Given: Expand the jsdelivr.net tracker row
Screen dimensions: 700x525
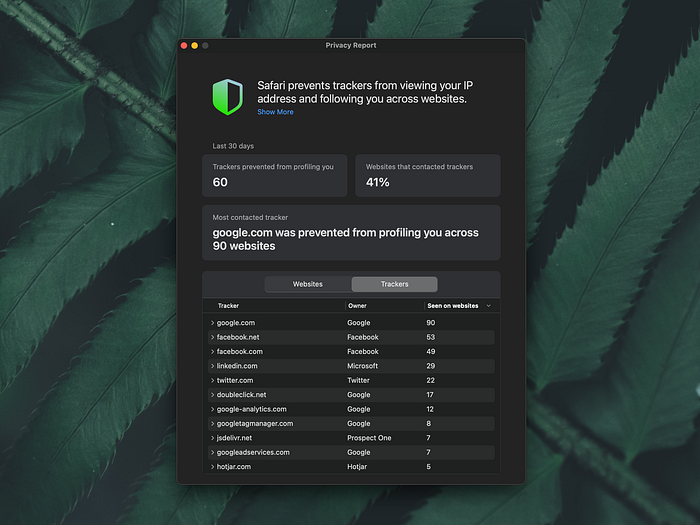Looking at the screenshot, I should [x=212, y=438].
